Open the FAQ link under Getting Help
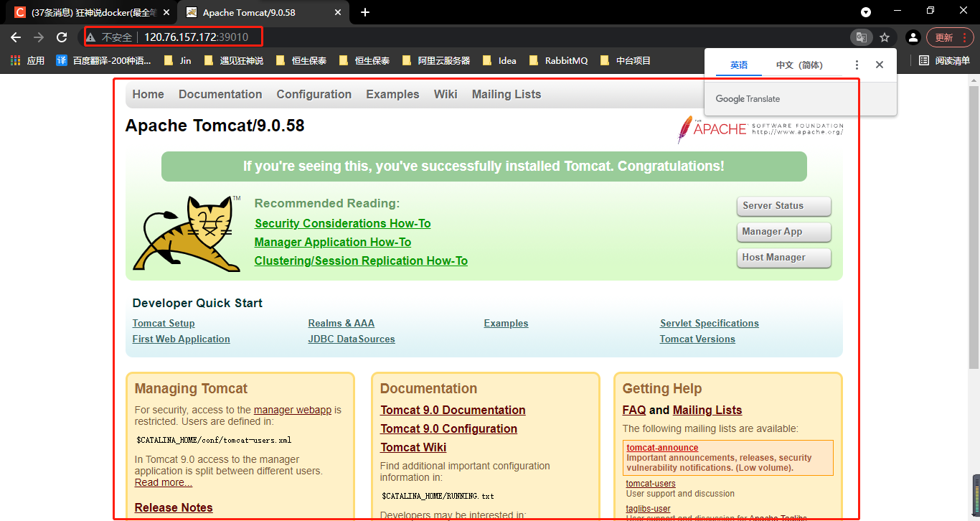The height and width of the screenshot is (521, 980). [x=634, y=410]
